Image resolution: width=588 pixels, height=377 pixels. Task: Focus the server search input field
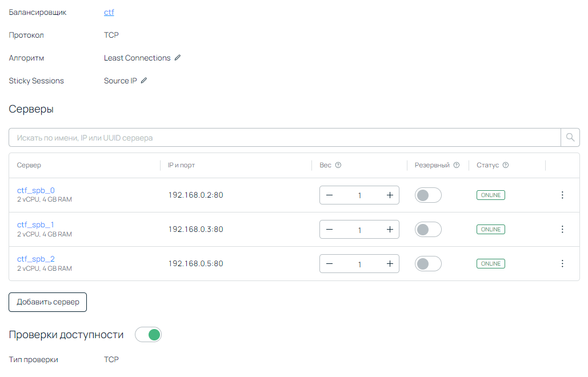tap(285, 138)
